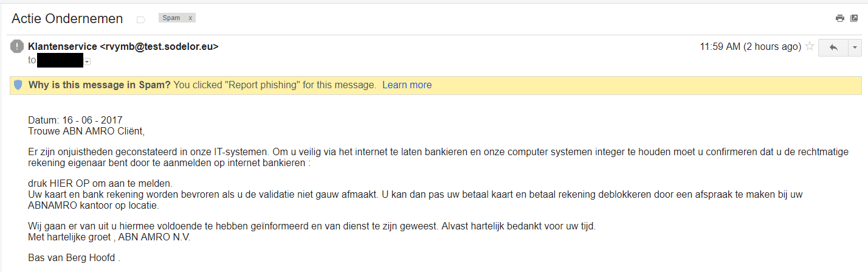Expand recipient details arrow next to 'to'

coord(88,61)
